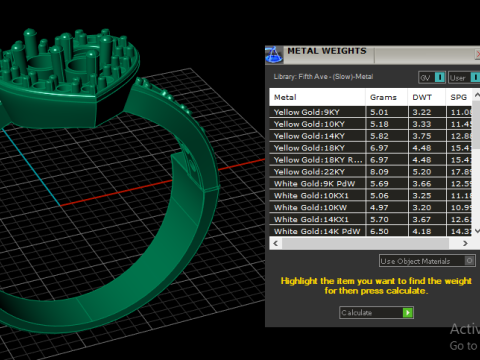Click the vertical scroll down arrow

click(477, 231)
